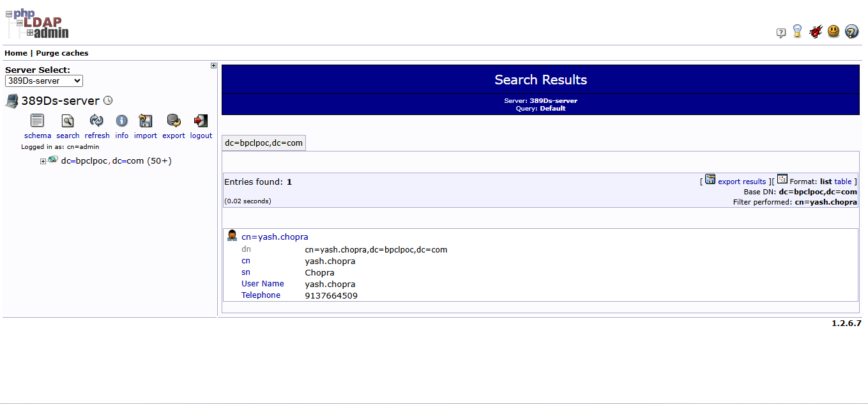Click the User Name attribute label
Viewport: 868px width, 404px height.
263,284
